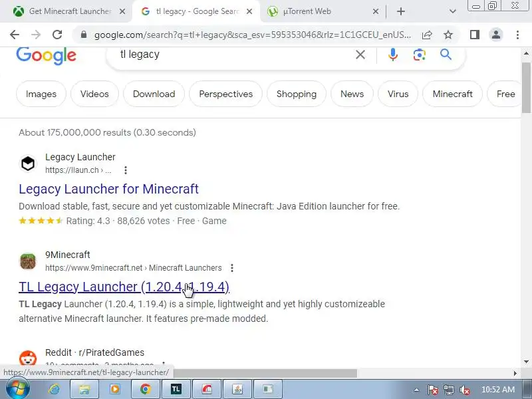The width and height of the screenshot is (532, 399).
Task: Select the Virus filter chip
Action: tap(398, 94)
